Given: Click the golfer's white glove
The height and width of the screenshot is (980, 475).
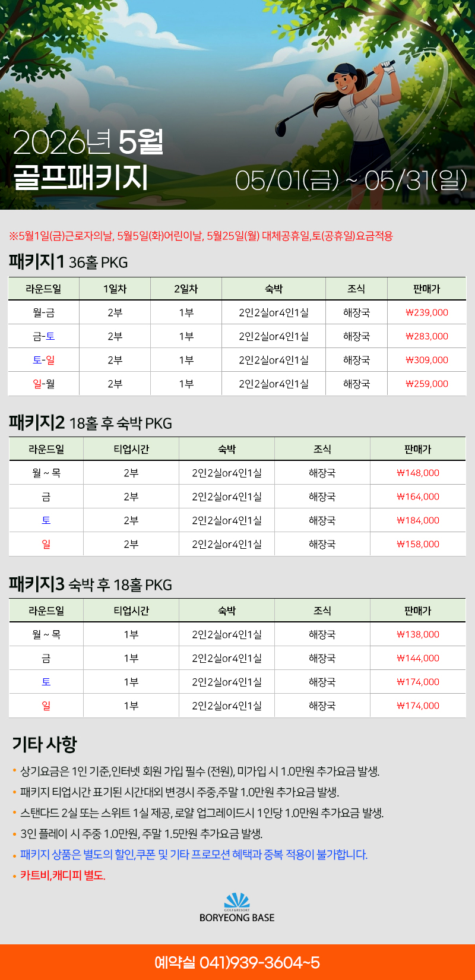Looking at the screenshot, I should [388, 67].
